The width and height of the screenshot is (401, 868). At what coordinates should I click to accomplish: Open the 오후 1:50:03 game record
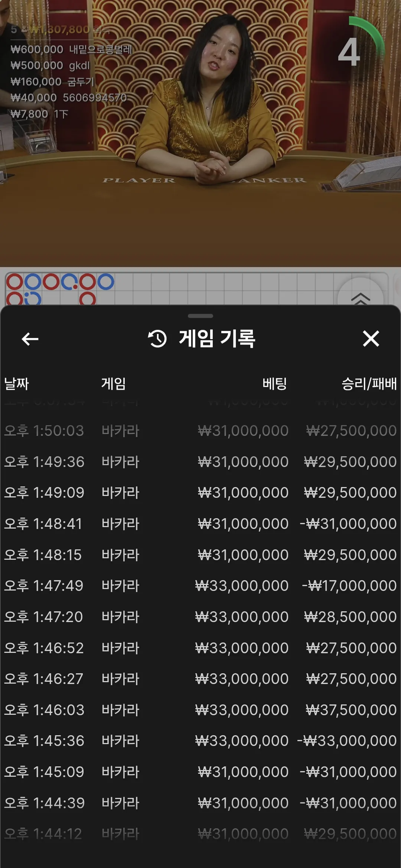click(200, 431)
